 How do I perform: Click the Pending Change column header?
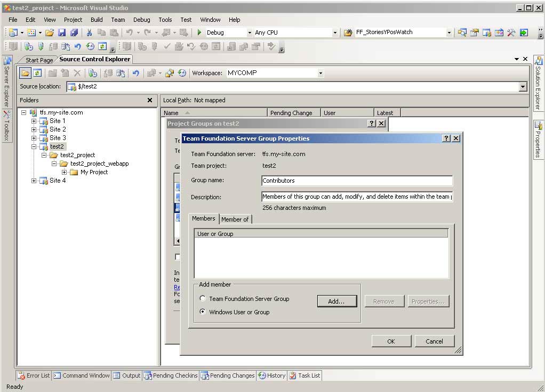[x=294, y=113]
